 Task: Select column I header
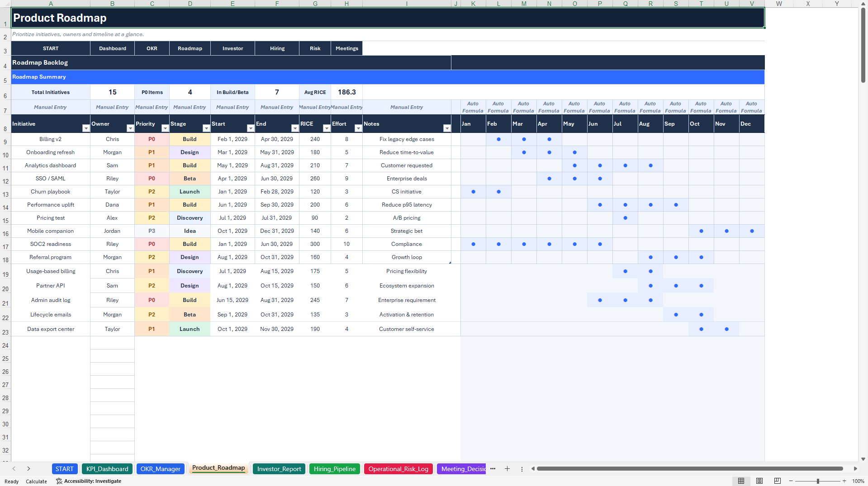(x=407, y=4)
